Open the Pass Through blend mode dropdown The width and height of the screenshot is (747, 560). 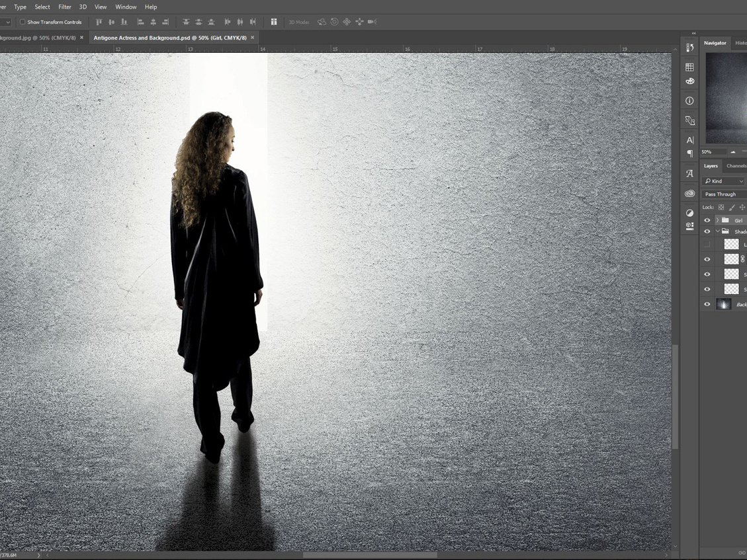point(724,194)
